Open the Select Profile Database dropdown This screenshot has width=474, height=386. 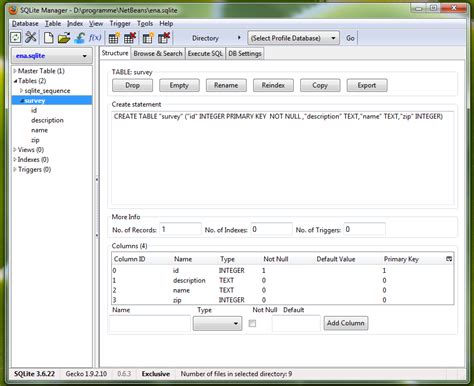pos(293,38)
